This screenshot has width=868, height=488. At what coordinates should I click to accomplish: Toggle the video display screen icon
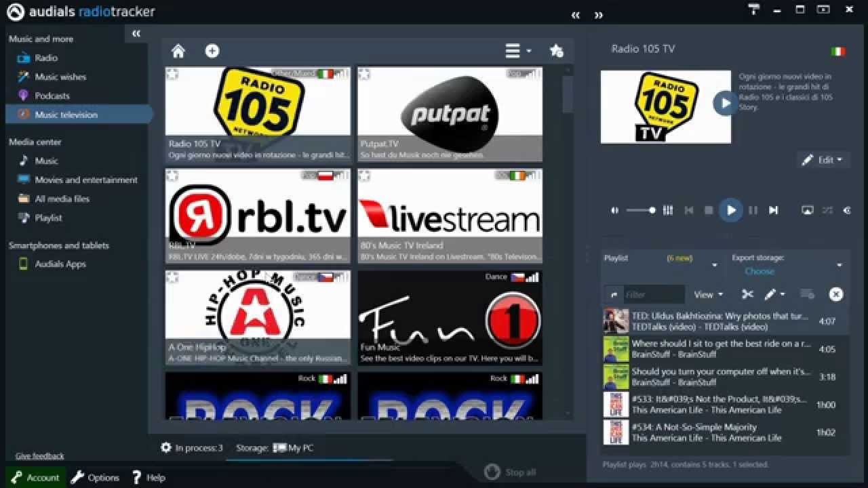point(807,210)
